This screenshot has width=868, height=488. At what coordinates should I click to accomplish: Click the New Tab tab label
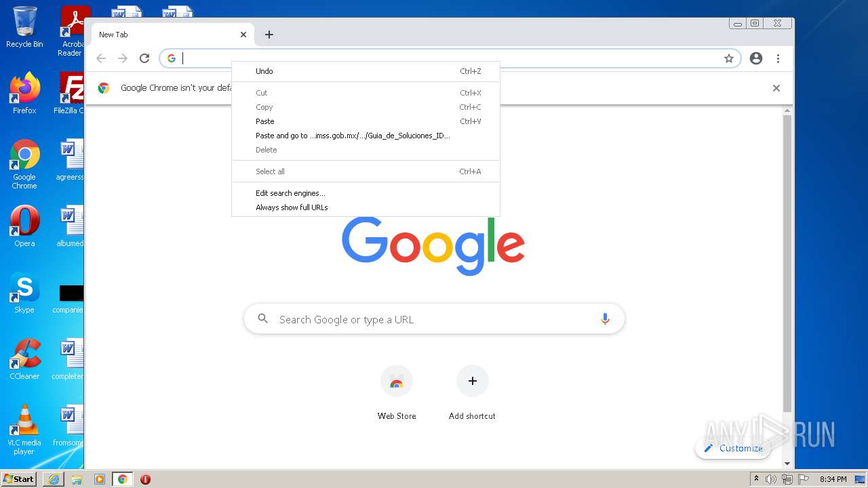pos(113,35)
